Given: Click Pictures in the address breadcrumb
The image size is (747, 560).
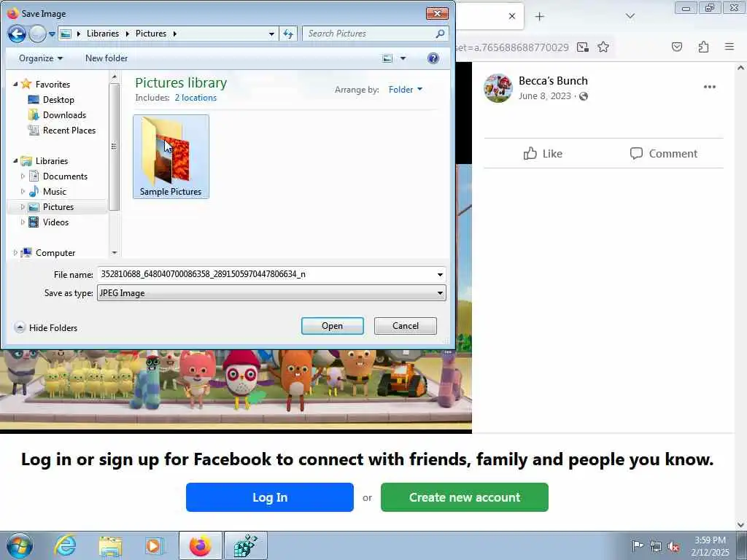Looking at the screenshot, I should coord(151,34).
